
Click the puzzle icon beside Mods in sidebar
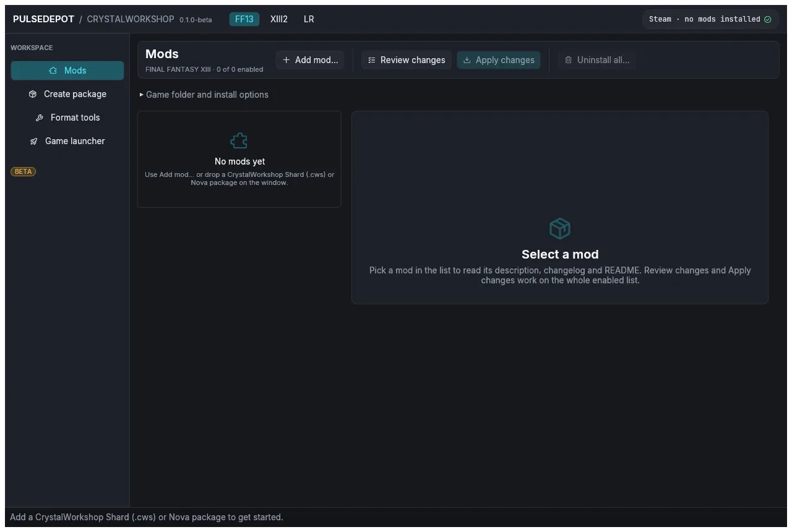53,71
